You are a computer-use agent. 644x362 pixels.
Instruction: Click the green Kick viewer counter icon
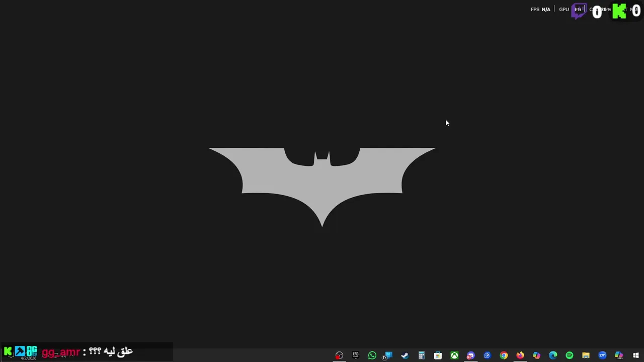(x=619, y=11)
